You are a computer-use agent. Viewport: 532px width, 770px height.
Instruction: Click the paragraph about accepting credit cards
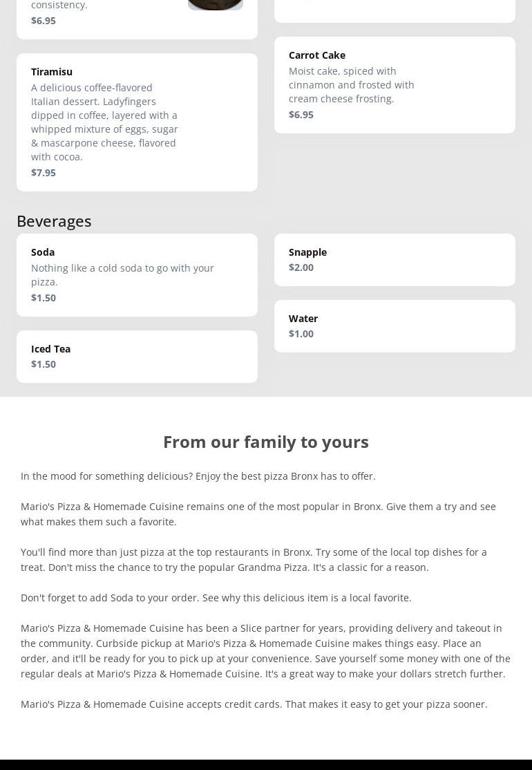tap(254, 704)
